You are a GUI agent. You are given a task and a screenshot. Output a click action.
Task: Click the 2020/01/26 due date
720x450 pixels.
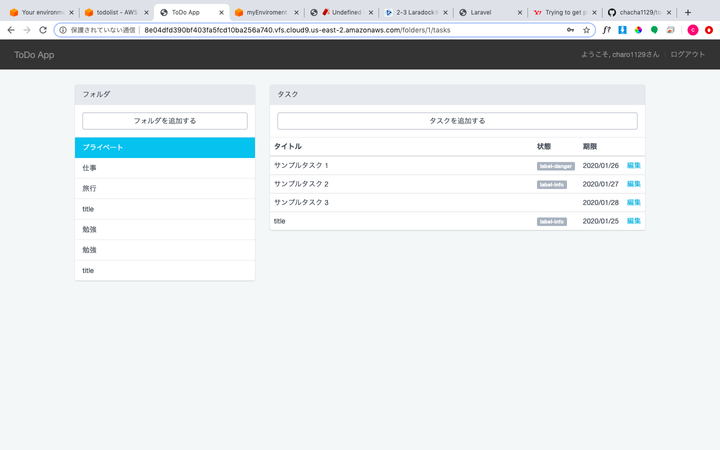pos(601,165)
